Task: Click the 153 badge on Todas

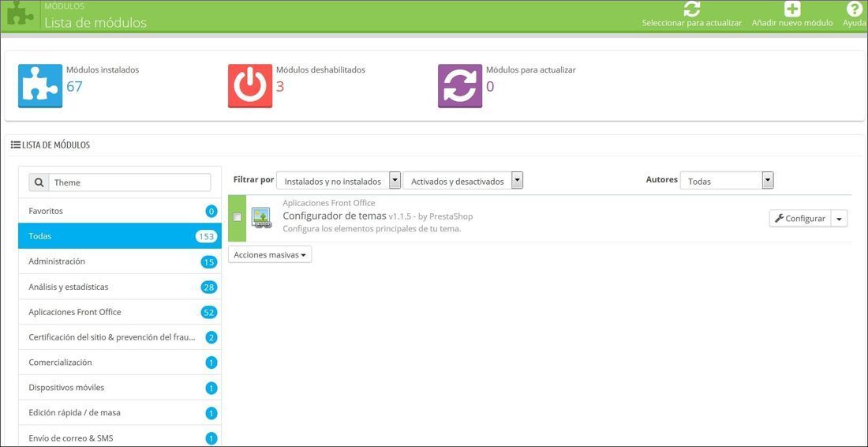Action: (206, 236)
